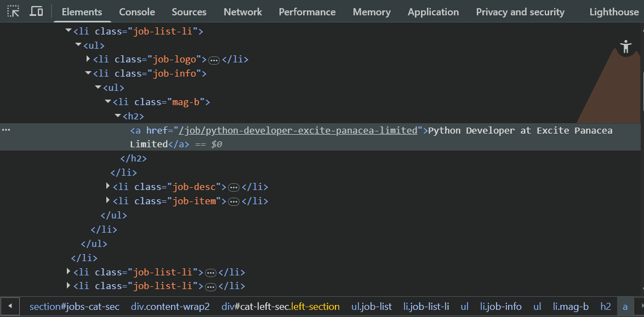Viewport: 644px width, 317px height.
Task: Collapse the h2 node
Action: click(x=117, y=116)
